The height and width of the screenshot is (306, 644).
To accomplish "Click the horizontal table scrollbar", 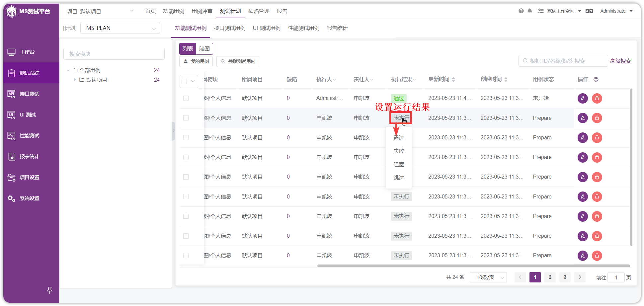I will point(473,266).
